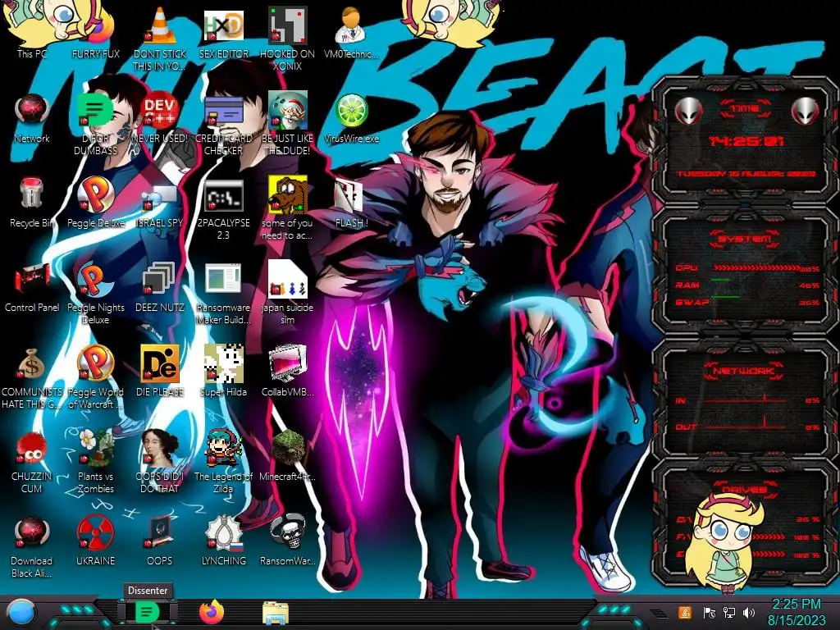
Task: Open Firefox from the taskbar
Action: pos(212,612)
